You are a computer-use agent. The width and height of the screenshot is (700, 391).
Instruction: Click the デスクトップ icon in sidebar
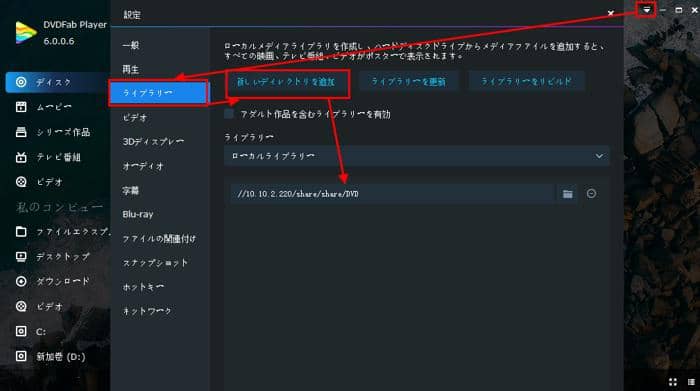coord(21,256)
